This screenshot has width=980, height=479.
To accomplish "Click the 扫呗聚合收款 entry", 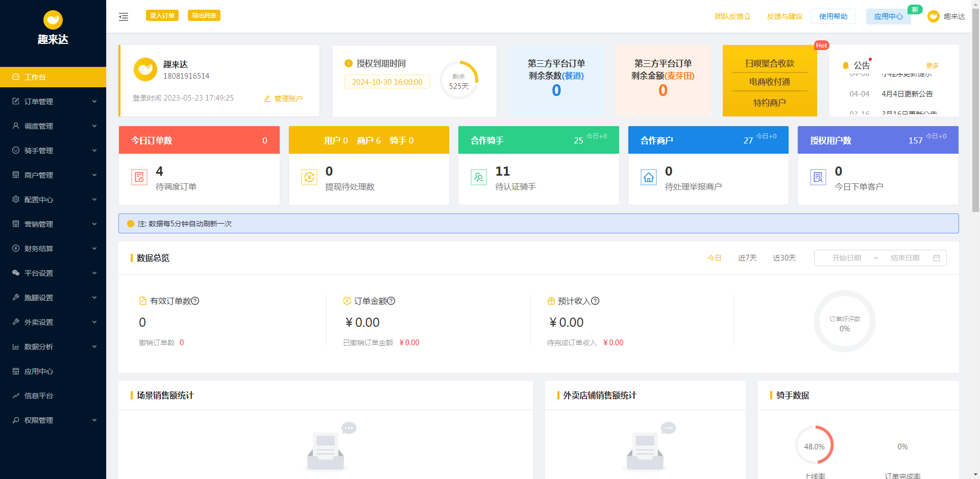I will [770, 63].
